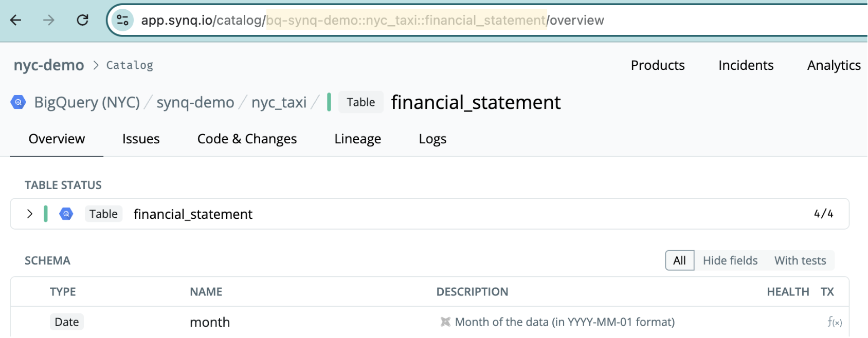The width and height of the screenshot is (868, 338).
Task: Open the Incidents menu
Action: pos(746,65)
